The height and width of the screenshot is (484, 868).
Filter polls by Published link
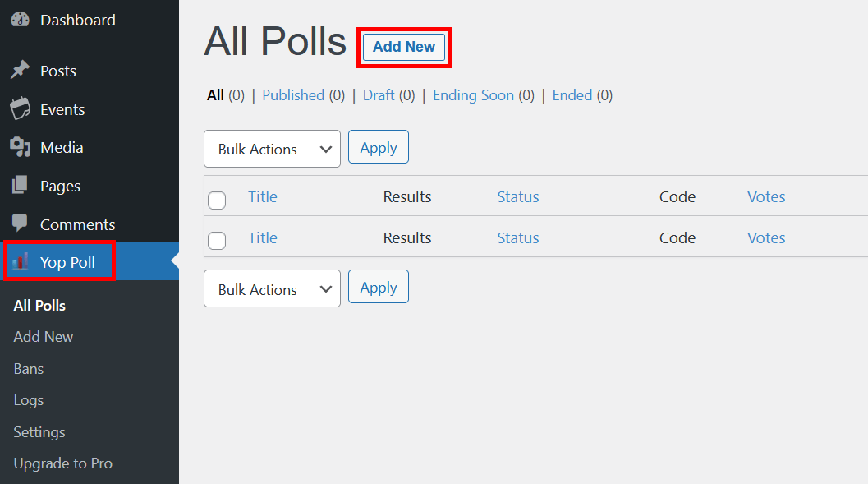[293, 95]
